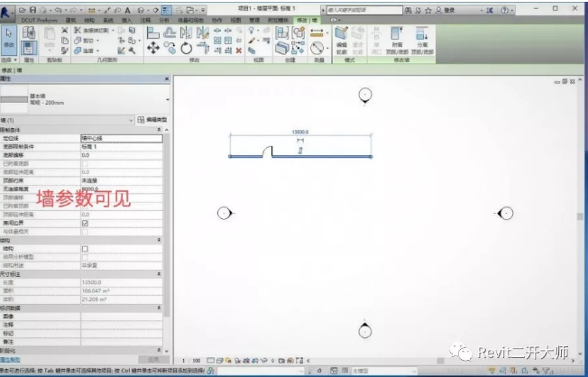This screenshot has width=588, height=377.
Task: Click the Cut clipboard scissors icon
Action: point(65,30)
